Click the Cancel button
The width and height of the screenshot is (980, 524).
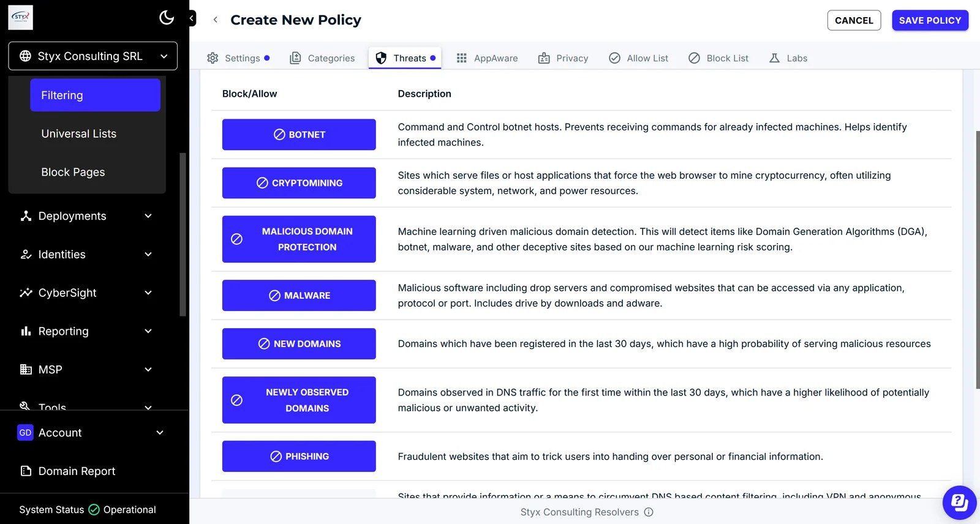click(x=854, y=20)
